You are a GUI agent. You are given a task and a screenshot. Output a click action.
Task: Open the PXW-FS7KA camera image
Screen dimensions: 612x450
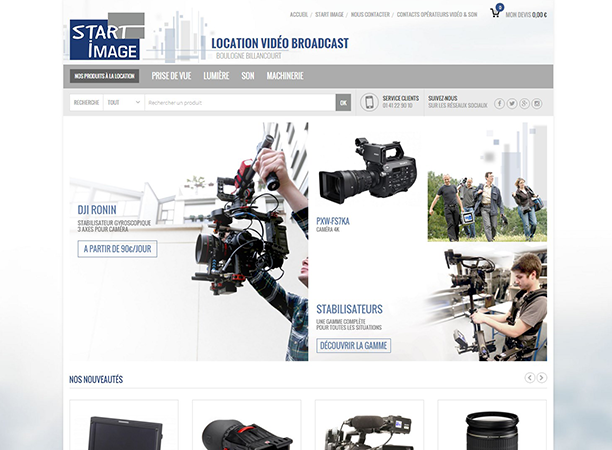(368, 170)
